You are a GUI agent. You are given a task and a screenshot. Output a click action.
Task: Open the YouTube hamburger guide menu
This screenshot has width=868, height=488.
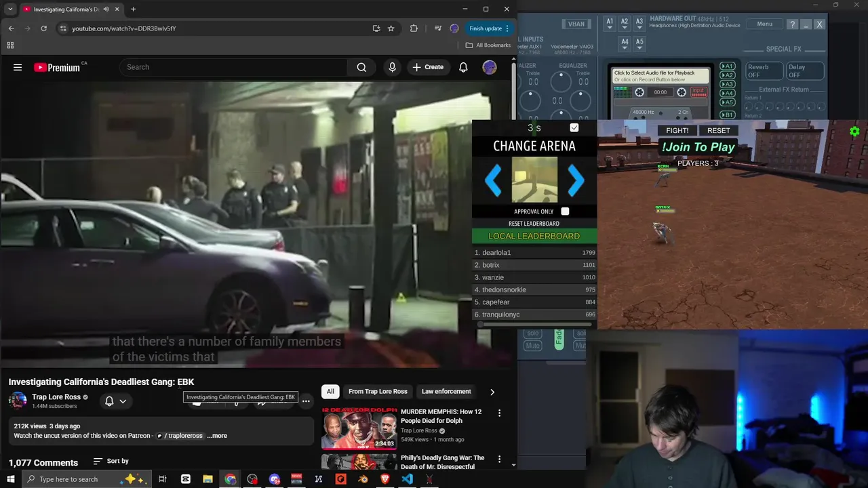pyautogui.click(x=18, y=67)
